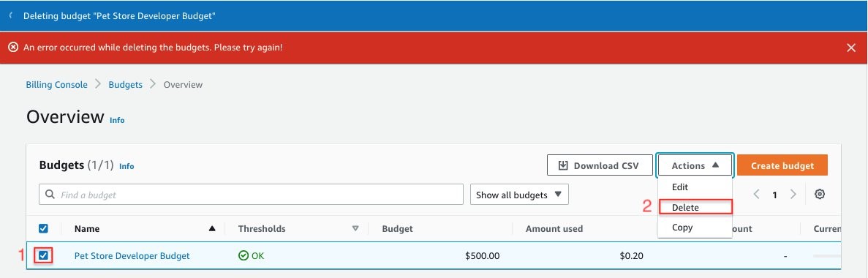Download CSV of budgets
868x278 pixels.
pyautogui.click(x=600, y=165)
